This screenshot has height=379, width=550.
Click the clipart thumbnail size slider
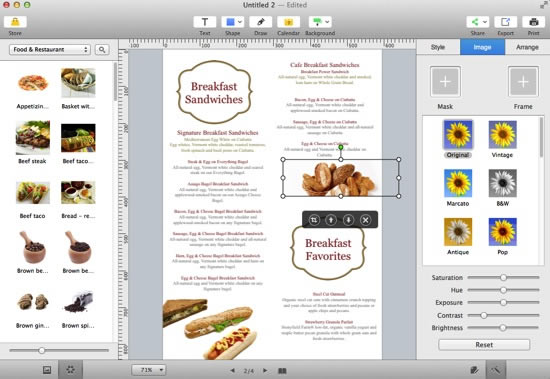point(42,350)
